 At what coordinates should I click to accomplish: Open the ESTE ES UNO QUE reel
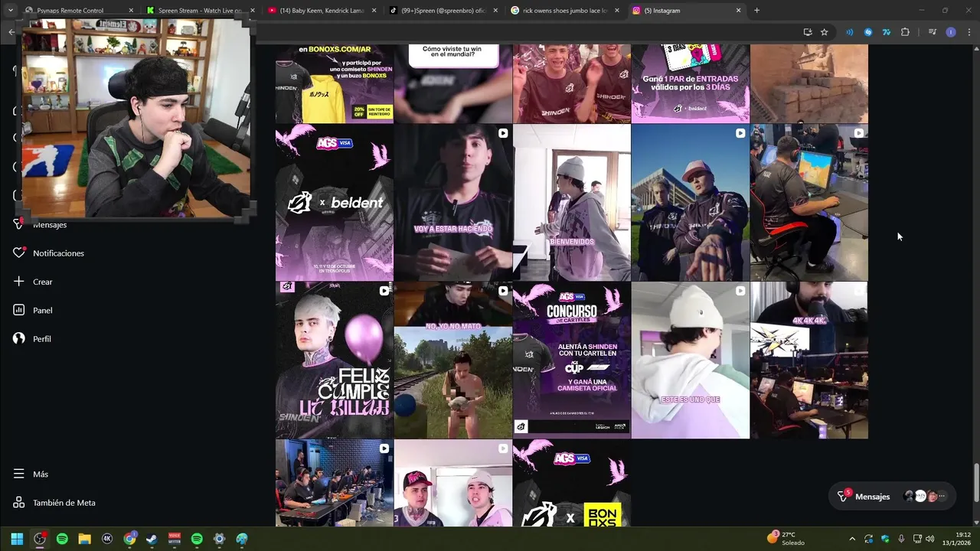pyautogui.click(x=691, y=360)
